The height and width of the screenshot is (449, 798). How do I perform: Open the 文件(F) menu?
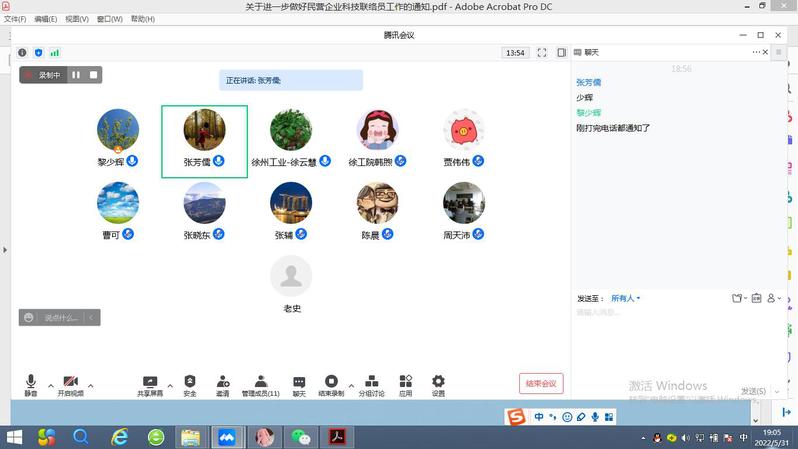tap(15, 19)
